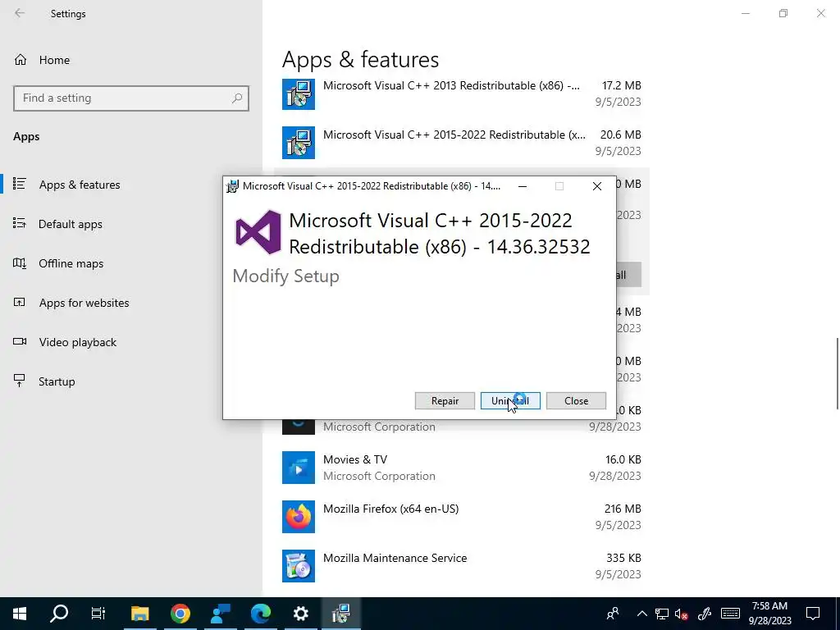The width and height of the screenshot is (840, 630).
Task: Go back with the Settings back arrow
Action: [x=20, y=13]
